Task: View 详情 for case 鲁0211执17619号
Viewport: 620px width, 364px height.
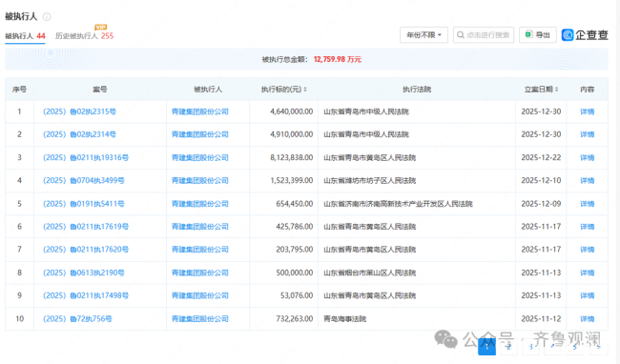Action: 588,227
